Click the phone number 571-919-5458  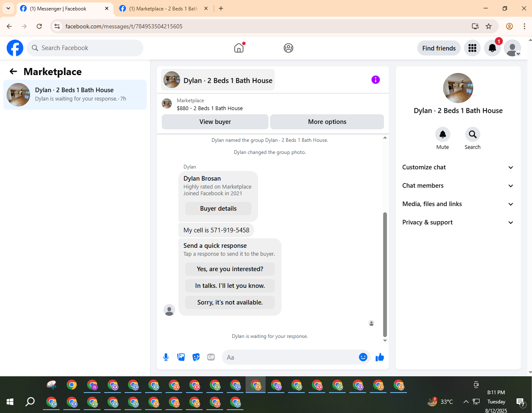click(x=230, y=230)
